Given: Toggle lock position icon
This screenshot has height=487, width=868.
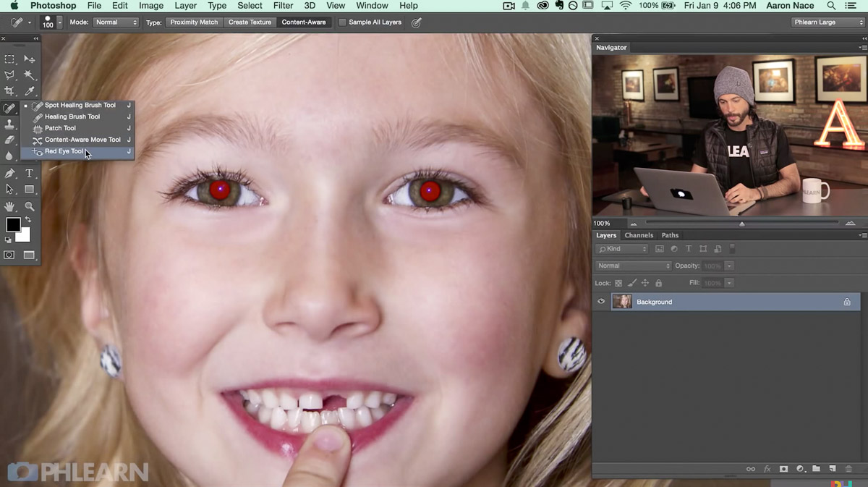Looking at the screenshot, I should click(x=645, y=283).
